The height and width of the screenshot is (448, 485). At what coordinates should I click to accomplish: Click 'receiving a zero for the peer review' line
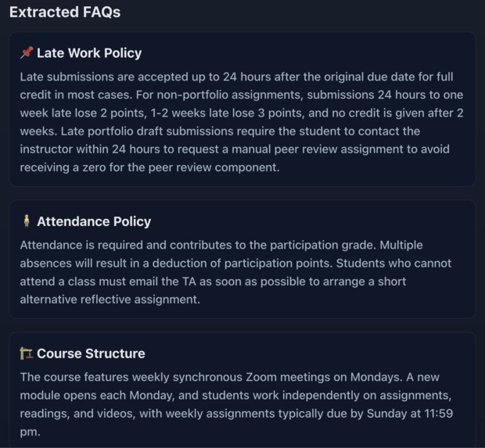click(x=149, y=167)
